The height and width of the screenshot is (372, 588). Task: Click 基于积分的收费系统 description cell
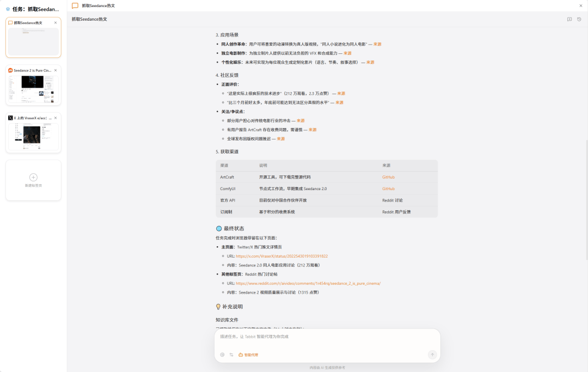click(x=277, y=212)
